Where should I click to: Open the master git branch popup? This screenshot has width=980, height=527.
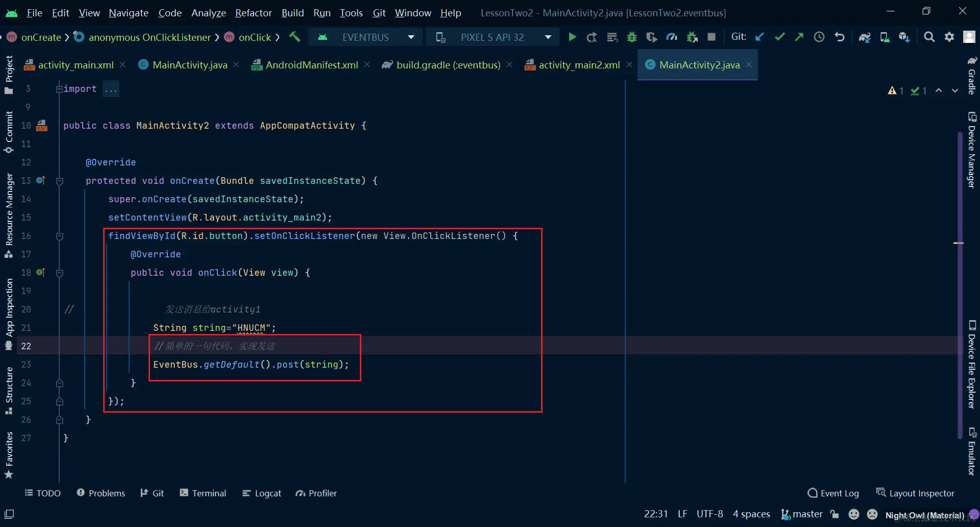(802, 514)
